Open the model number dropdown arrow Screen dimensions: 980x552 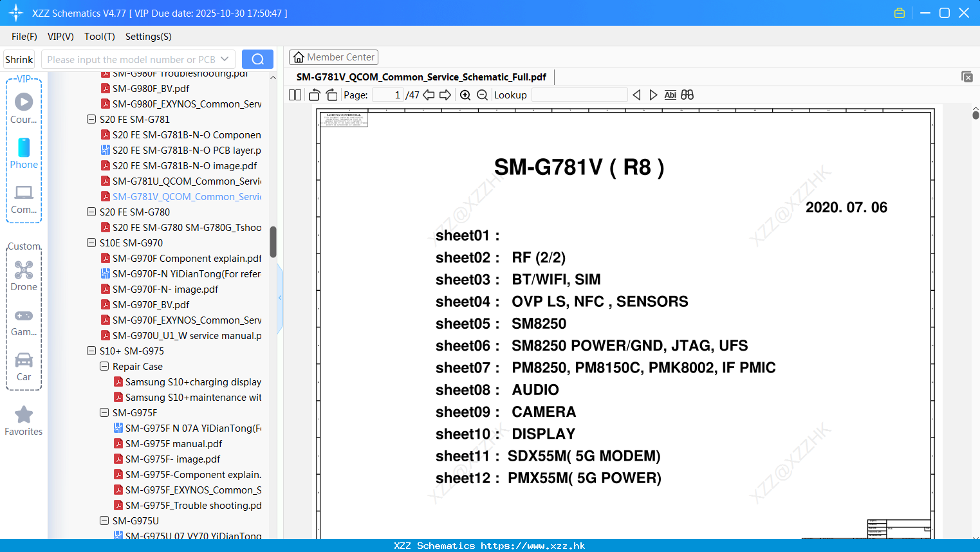225,59
